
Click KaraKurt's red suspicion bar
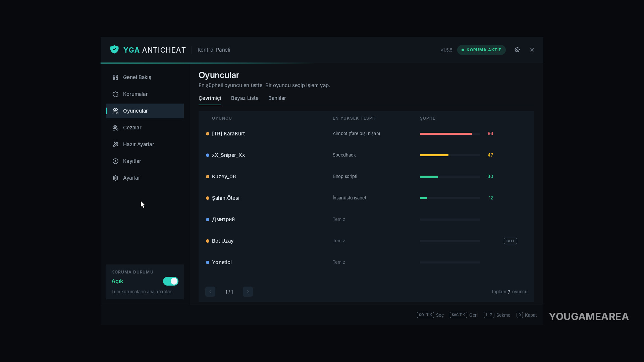point(446,134)
